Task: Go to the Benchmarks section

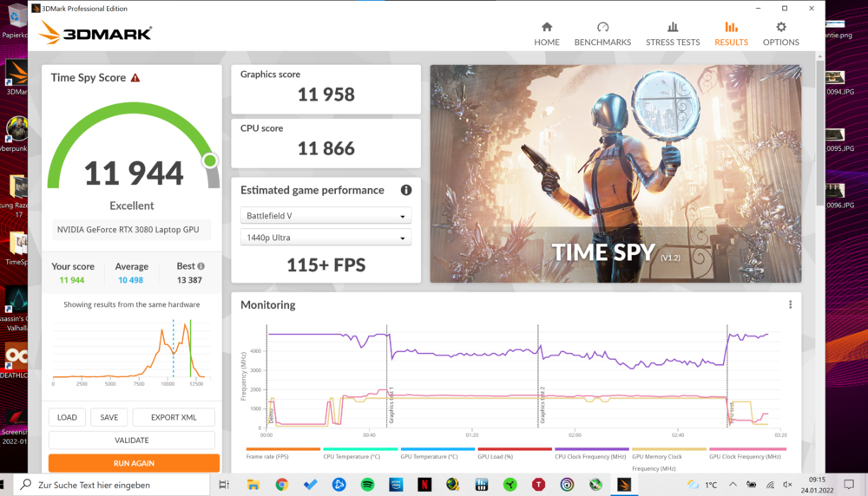Action: 602,34
